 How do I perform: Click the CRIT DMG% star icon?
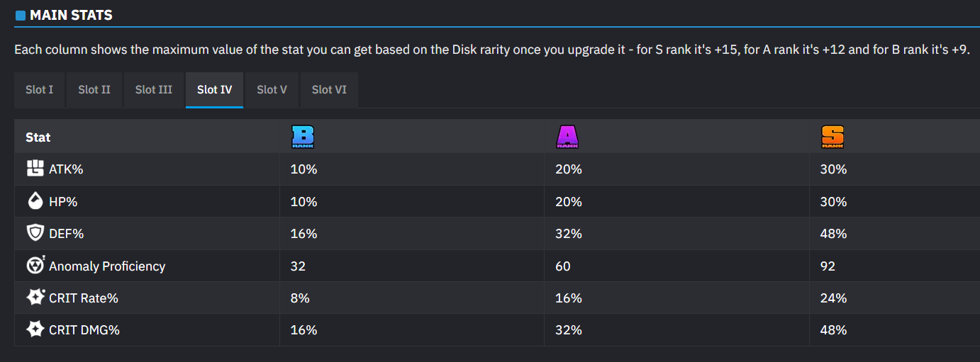click(x=35, y=329)
